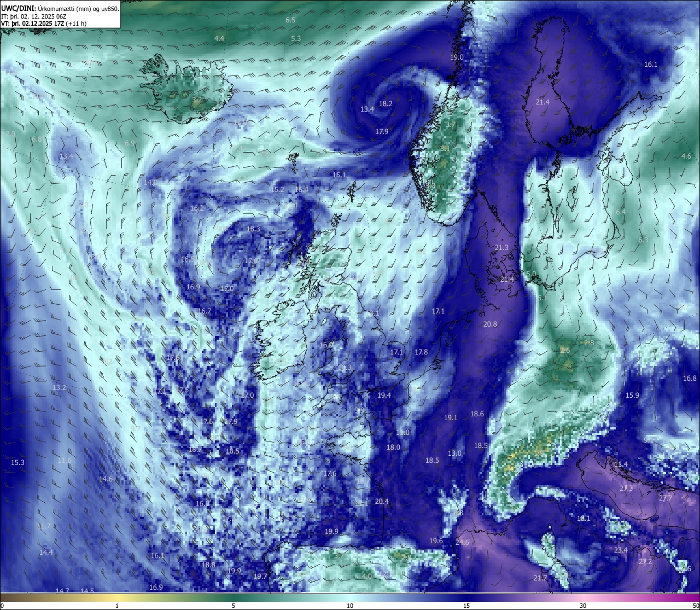Viewport: 700px width, 610px height.
Task: Click the map value '19.0' by Norway coast
Action: (x=457, y=57)
